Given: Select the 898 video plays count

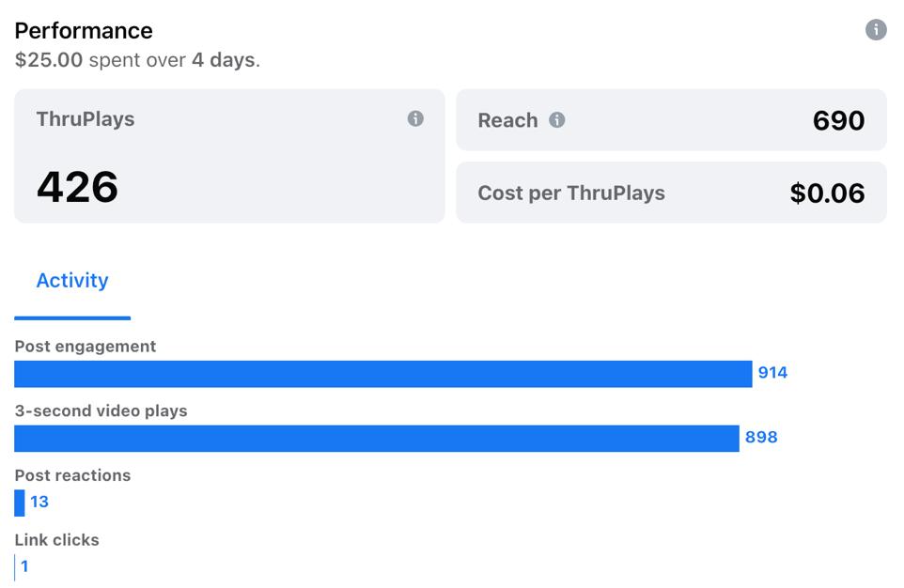Looking at the screenshot, I should 761,438.
